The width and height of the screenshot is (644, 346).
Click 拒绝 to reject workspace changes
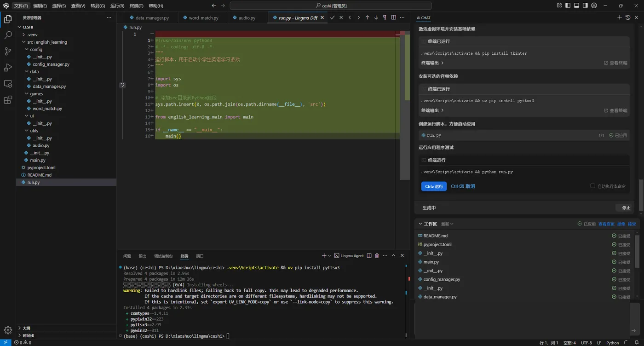621,224
